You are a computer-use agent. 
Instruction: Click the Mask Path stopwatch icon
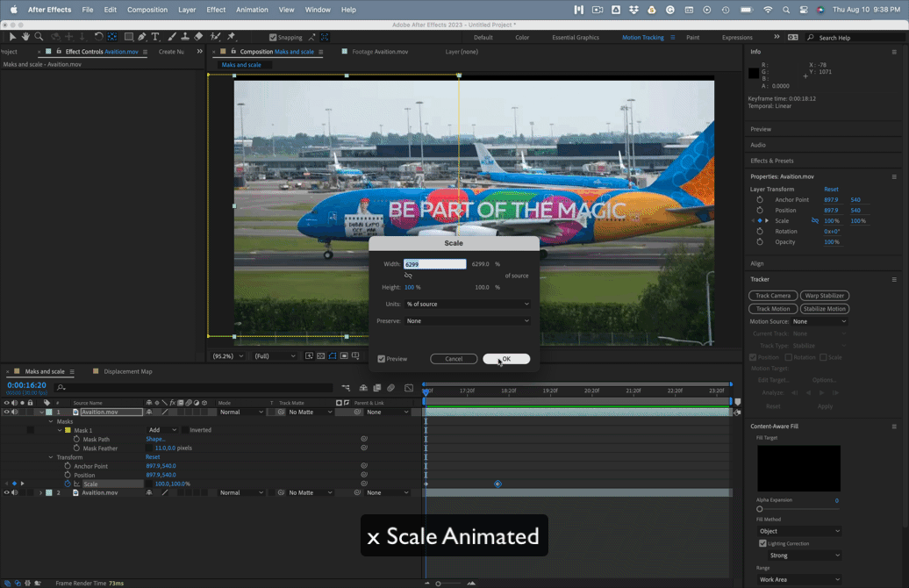[76, 439]
